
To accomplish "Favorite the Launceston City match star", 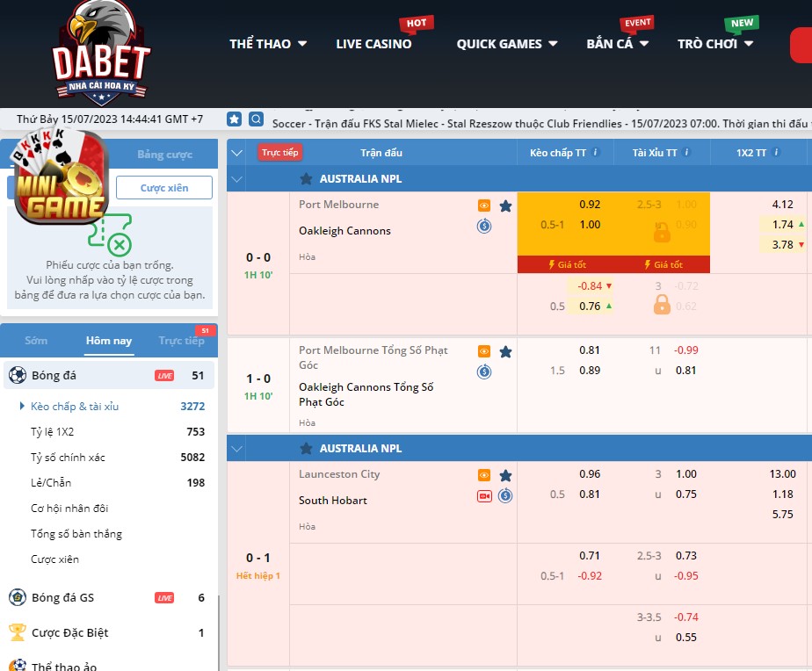I will [x=505, y=475].
